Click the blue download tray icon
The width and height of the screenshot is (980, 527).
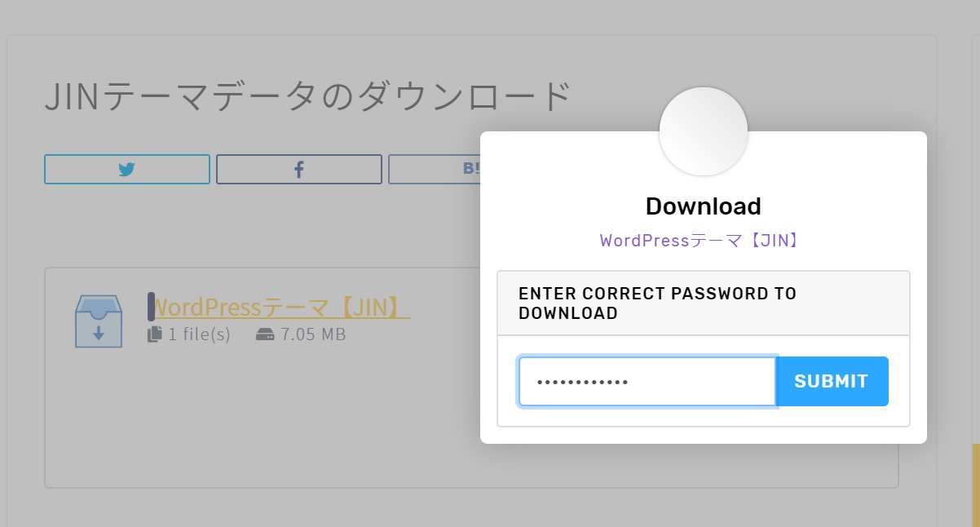click(x=99, y=321)
